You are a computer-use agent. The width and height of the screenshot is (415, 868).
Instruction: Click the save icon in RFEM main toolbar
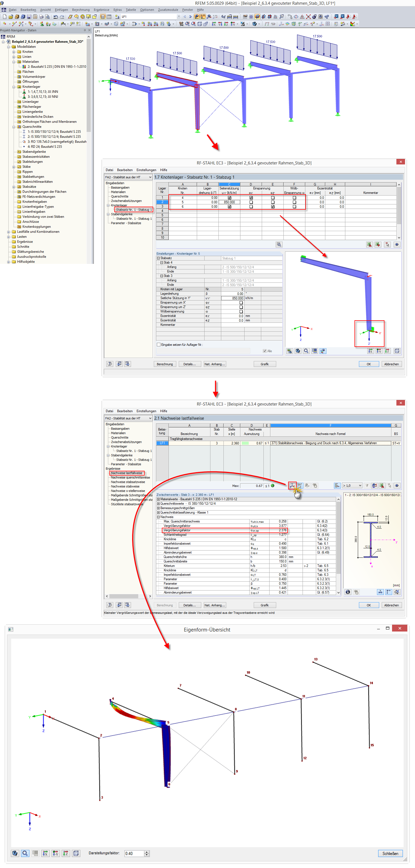(29, 16)
